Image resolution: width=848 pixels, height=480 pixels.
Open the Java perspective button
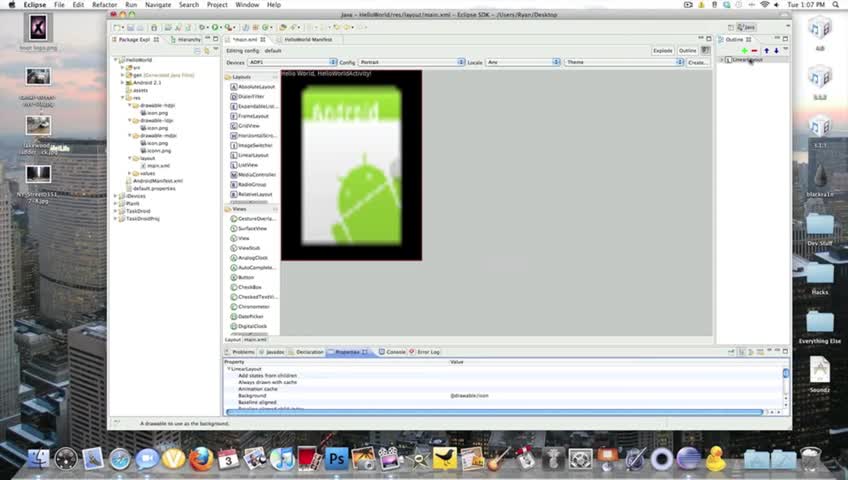click(746, 27)
